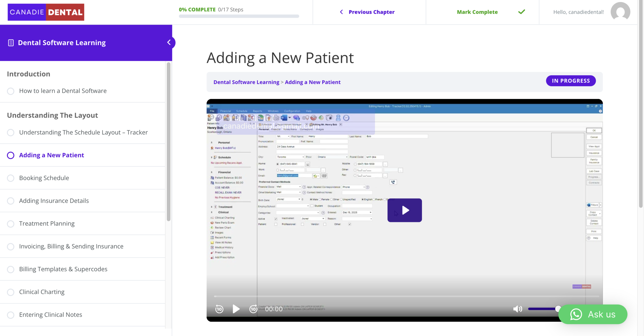Viewport: 644px width, 336px height.
Task: Collapse the sidebar with the chevron arrow
Action: [169, 42]
